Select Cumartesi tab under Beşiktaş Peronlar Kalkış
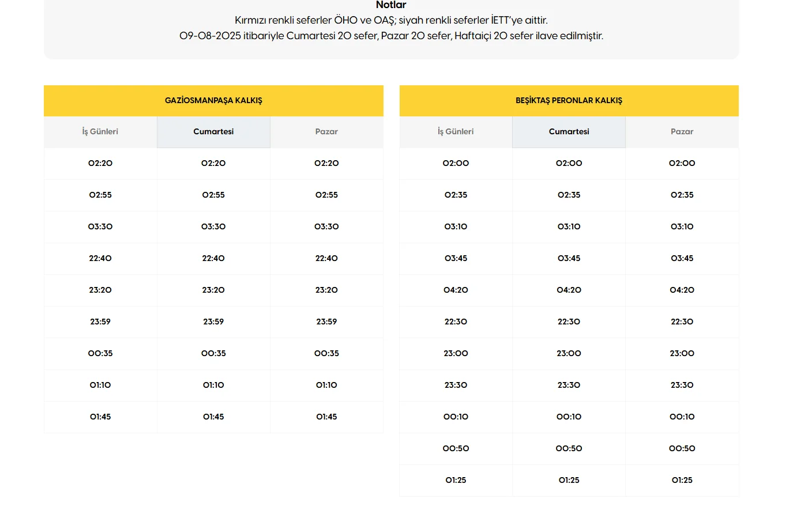 [569, 132]
